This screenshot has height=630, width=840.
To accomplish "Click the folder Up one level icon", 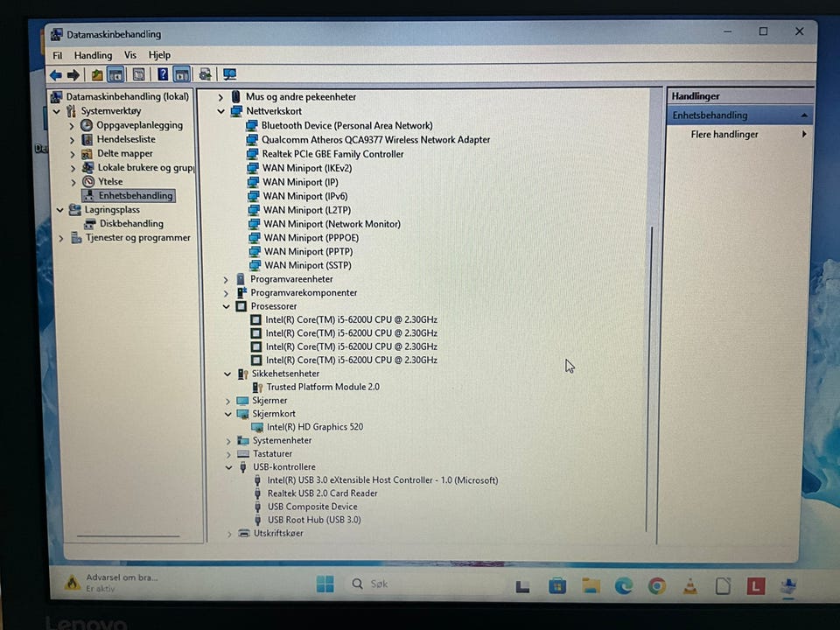I will click(x=96, y=75).
